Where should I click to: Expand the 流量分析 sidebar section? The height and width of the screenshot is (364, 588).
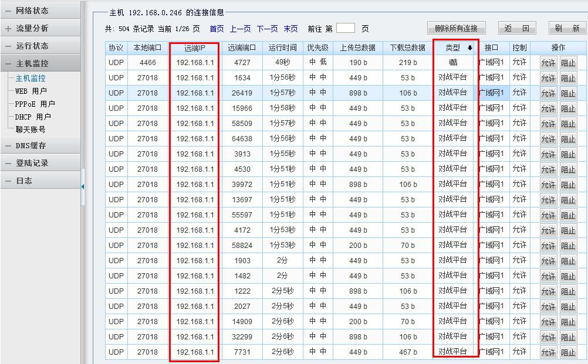32,28
